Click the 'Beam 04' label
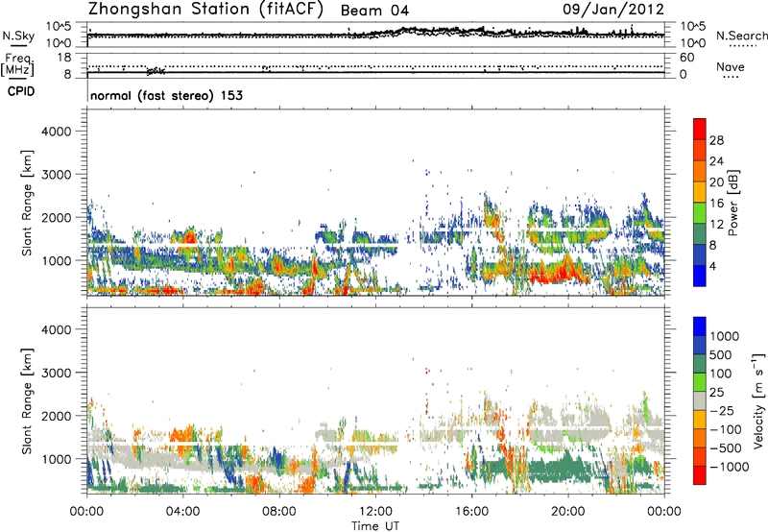768x532 pixels. point(374,11)
